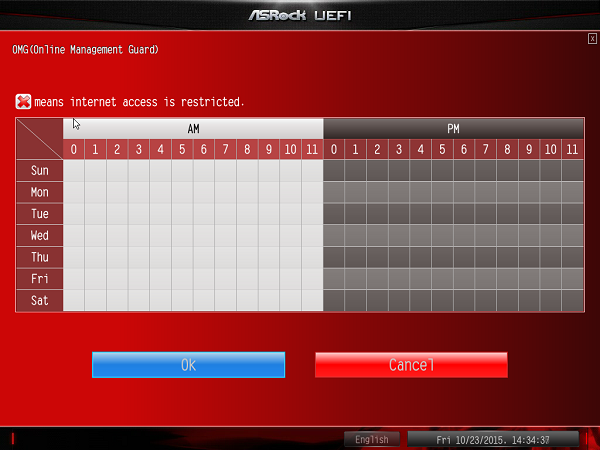Toggle the Wednesday 5 AM cell
Viewport: 600px width, 450px height.
tap(182, 236)
